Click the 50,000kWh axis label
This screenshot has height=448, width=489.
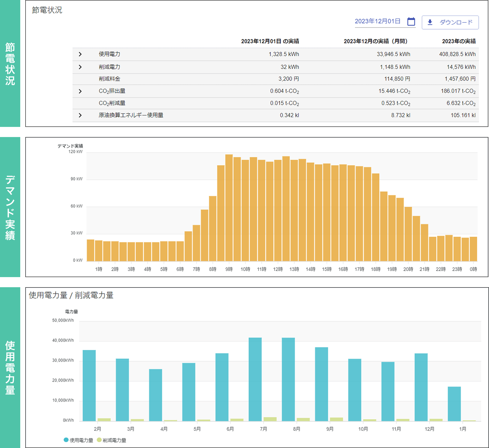point(63,320)
